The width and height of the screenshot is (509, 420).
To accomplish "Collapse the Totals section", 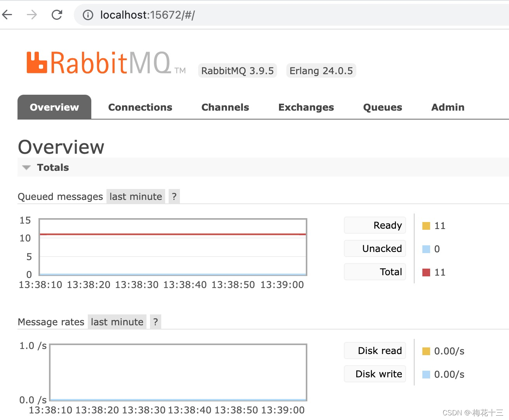I will tap(26, 167).
